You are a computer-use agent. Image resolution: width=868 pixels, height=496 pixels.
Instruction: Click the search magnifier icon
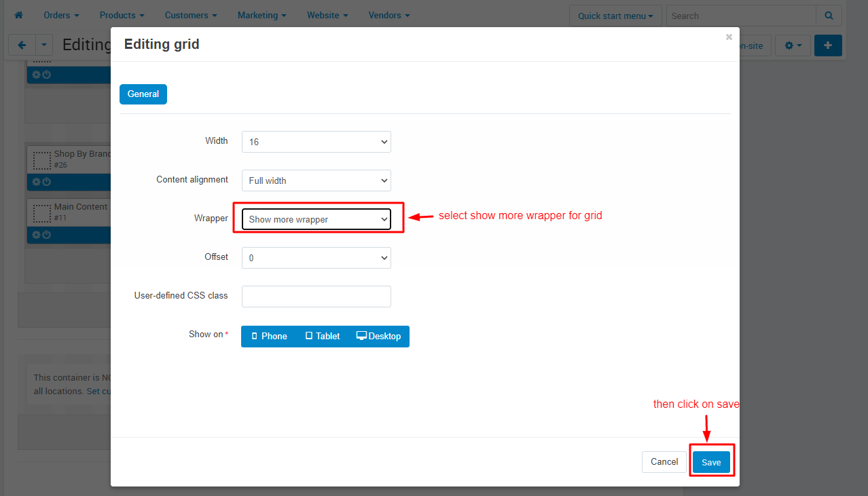coord(829,16)
